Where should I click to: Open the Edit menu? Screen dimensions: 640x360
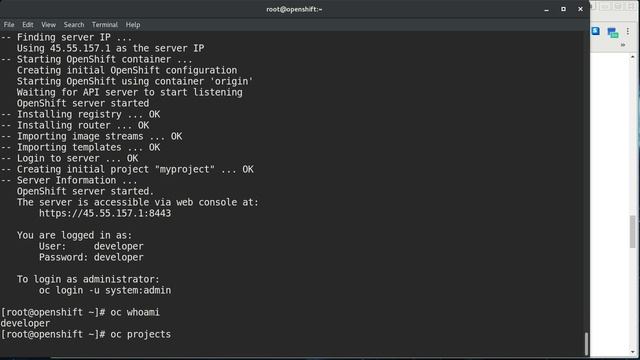pos(28,25)
